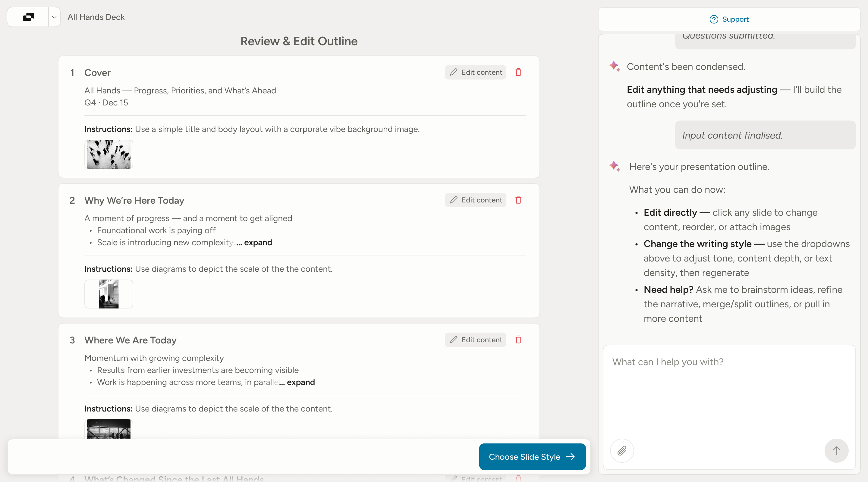Select the slide 2 building thumbnail
This screenshot has height=482, width=868.
(108, 294)
